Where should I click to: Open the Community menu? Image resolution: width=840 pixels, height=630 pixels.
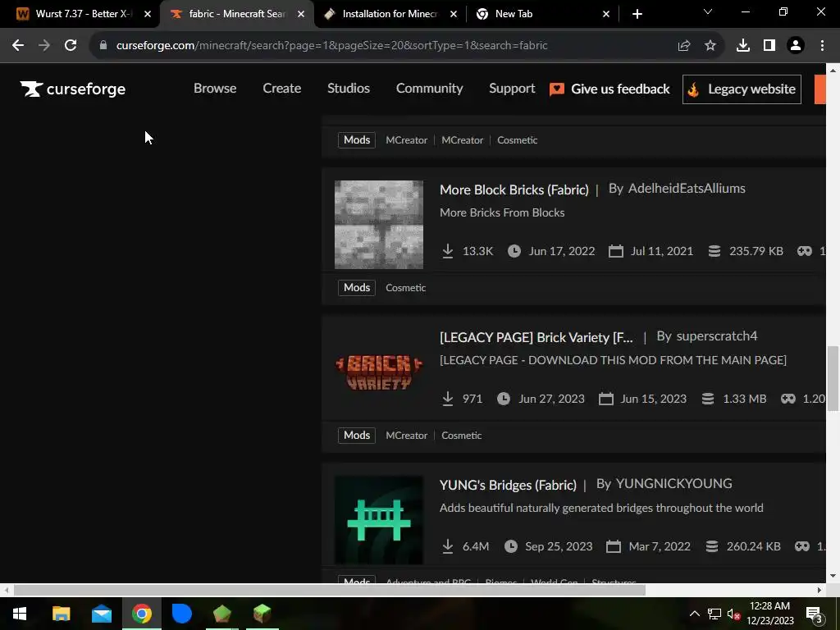430,89
